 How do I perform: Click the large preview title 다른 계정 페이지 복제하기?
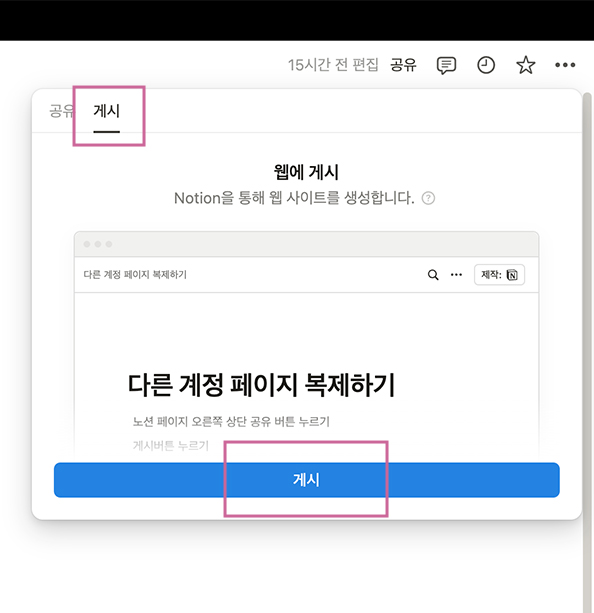tap(261, 385)
